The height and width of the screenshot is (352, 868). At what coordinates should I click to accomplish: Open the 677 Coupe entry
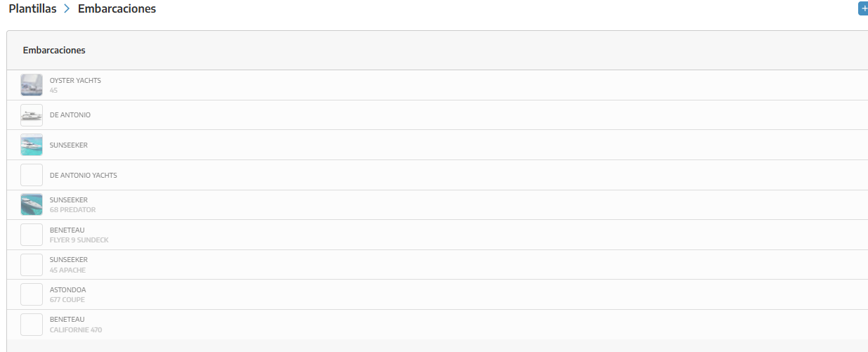[x=437, y=294]
